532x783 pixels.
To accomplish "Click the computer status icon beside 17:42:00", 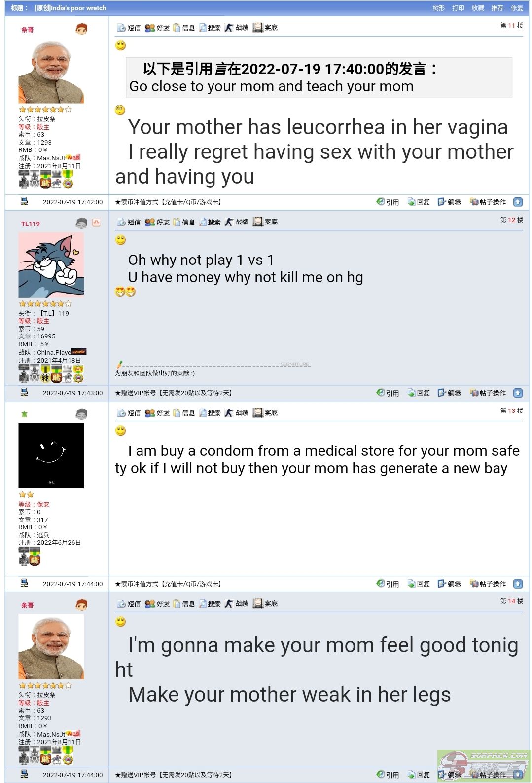I will tap(24, 201).
